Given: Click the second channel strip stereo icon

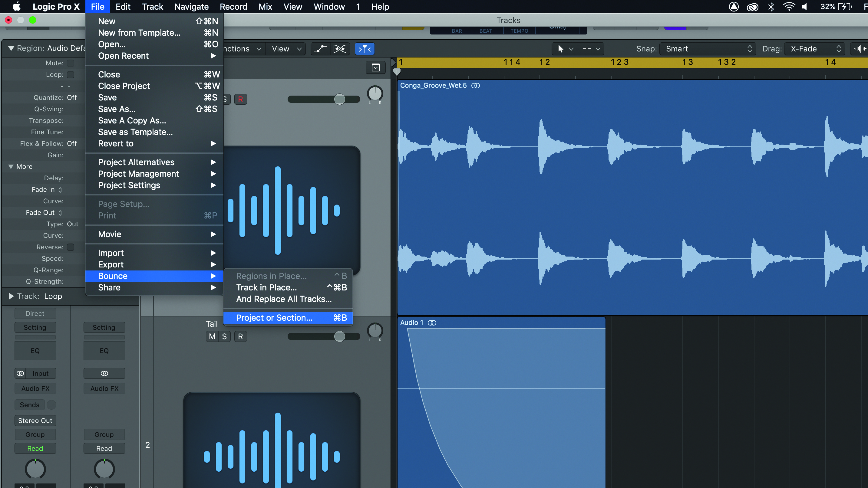Looking at the screenshot, I should click(x=104, y=373).
